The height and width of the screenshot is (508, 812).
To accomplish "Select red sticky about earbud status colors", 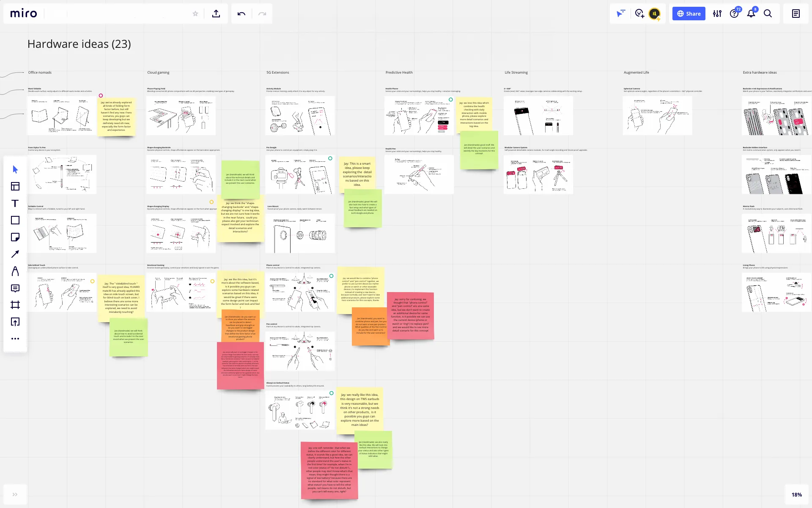I will 329,470.
